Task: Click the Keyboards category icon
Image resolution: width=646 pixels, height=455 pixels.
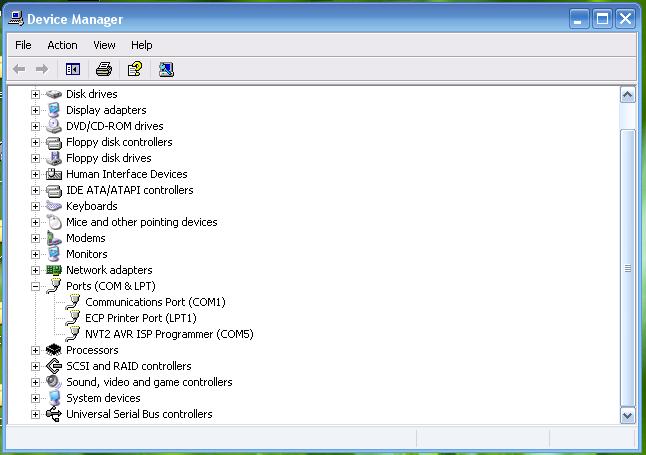Action: [x=54, y=206]
